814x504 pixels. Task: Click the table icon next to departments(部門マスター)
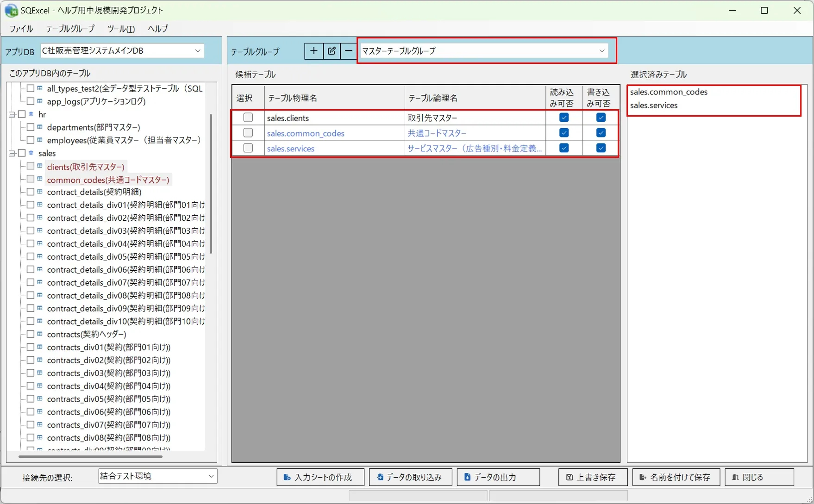point(40,127)
